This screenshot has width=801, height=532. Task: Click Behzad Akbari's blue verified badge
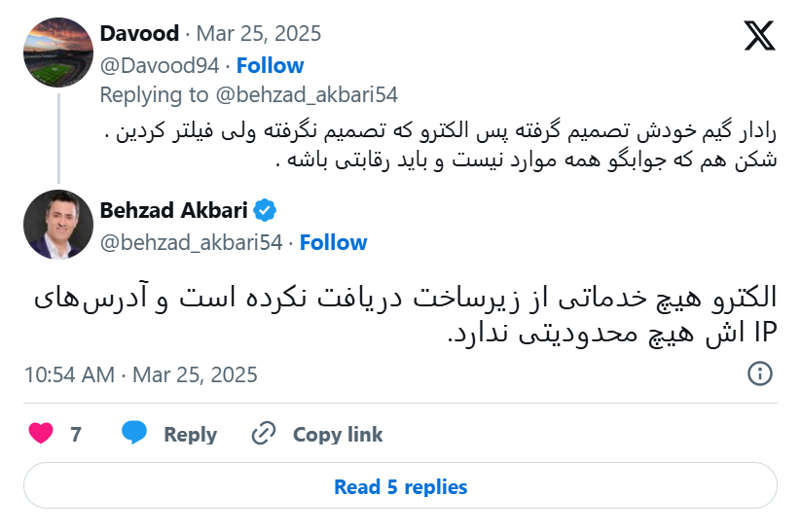coord(265,210)
